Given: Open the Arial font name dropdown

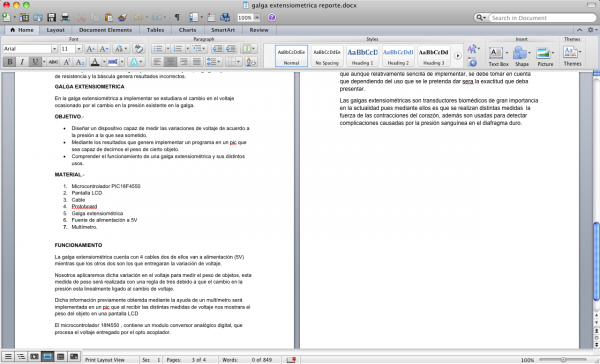Looking at the screenshot, I should click(x=54, y=49).
